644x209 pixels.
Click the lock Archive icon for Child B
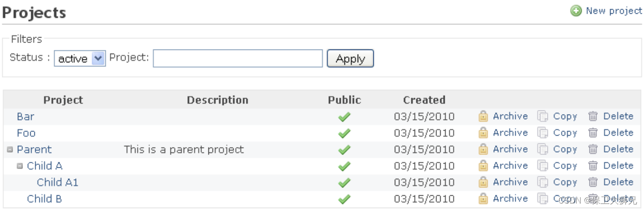483,199
